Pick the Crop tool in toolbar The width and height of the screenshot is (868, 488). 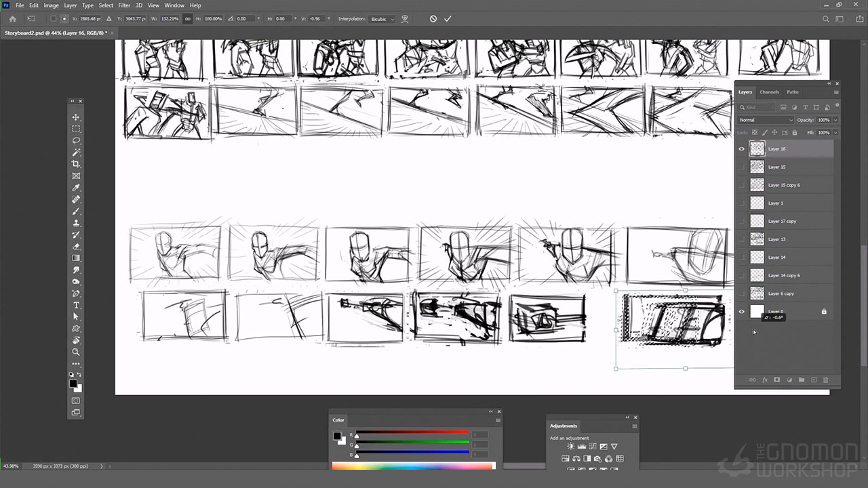point(76,164)
